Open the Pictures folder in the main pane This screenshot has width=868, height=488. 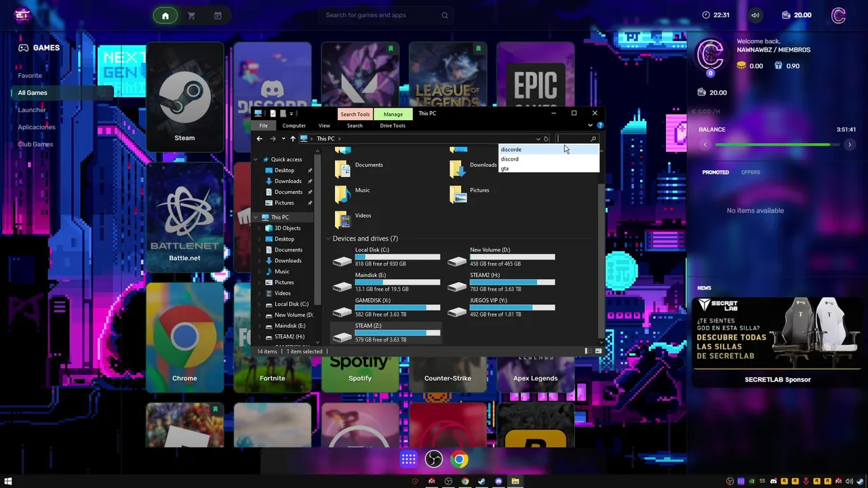(x=469, y=194)
